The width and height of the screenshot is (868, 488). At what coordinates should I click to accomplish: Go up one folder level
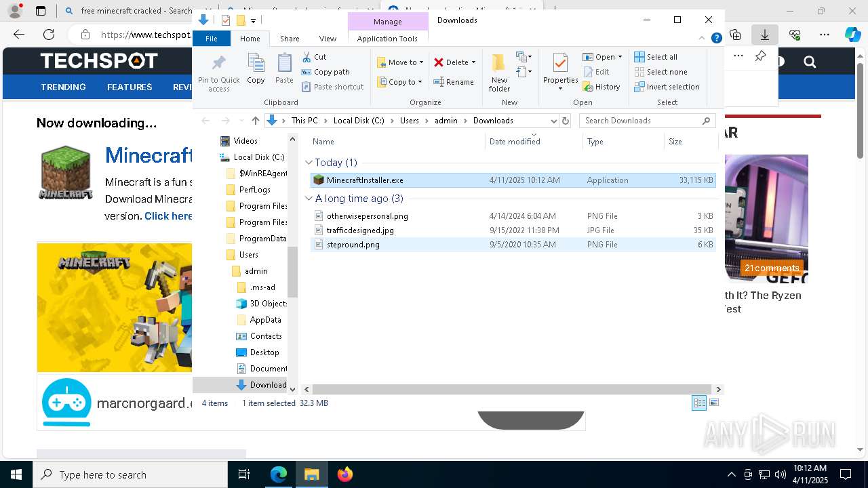click(x=255, y=121)
